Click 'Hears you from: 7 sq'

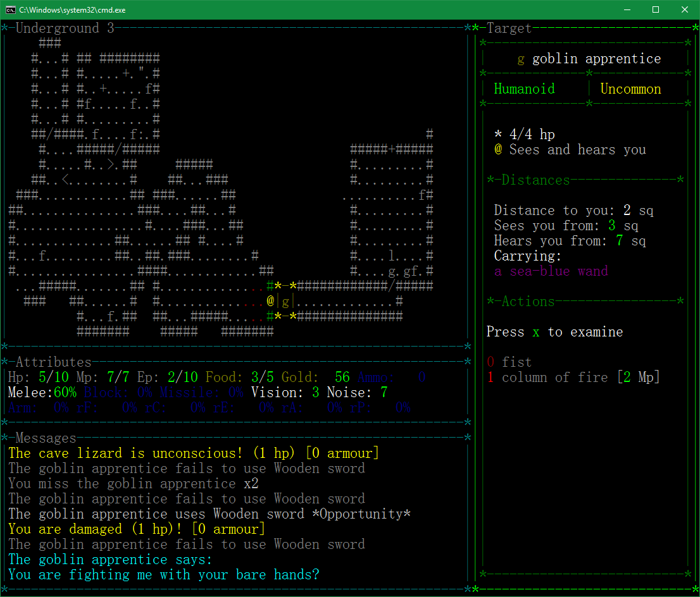[570, 240]
